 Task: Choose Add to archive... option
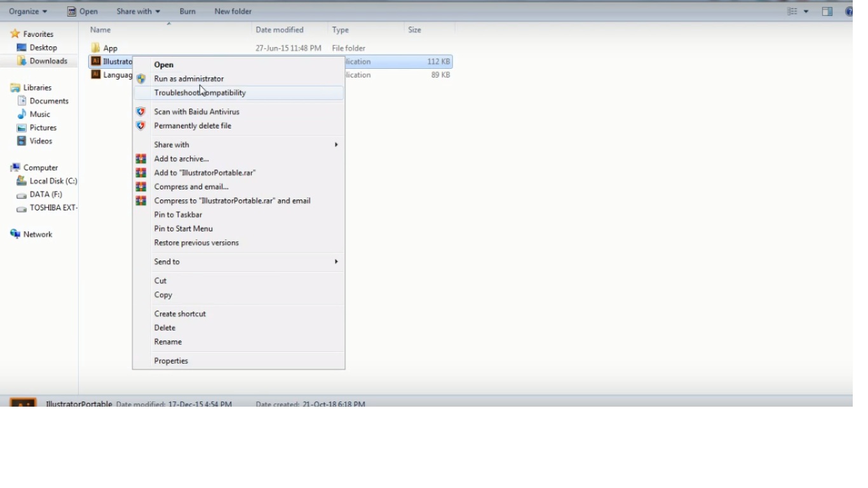point(181,159)
